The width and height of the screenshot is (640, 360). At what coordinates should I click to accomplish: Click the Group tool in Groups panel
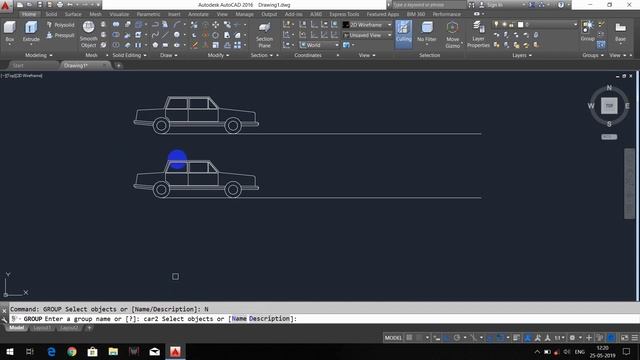point(587,31)
